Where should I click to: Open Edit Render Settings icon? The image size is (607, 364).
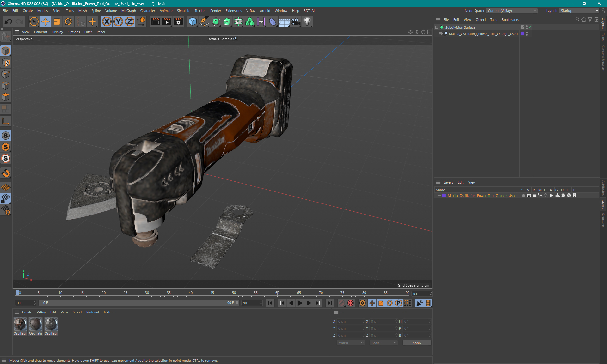(178, 21)
